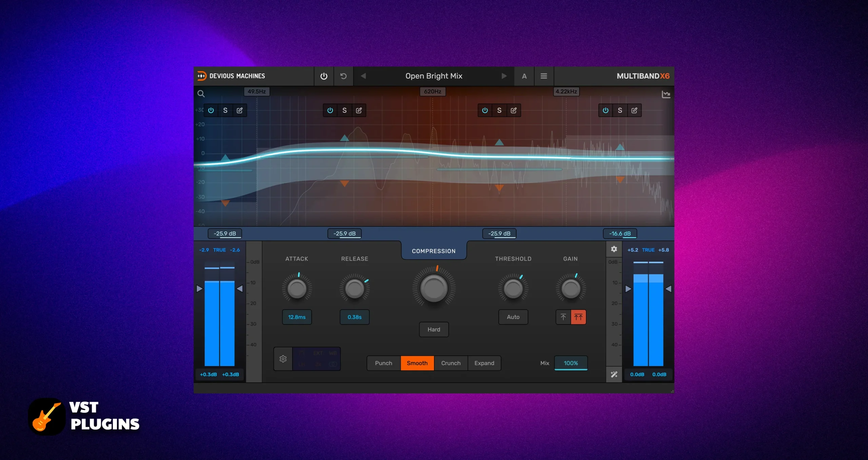Open the hamburger menu in header
The image size is (868, 460).
tap(544, 76)
